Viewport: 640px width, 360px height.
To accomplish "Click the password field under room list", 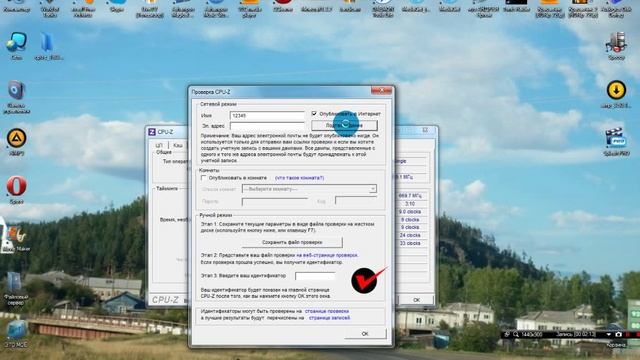I will [x=275, y=201].
